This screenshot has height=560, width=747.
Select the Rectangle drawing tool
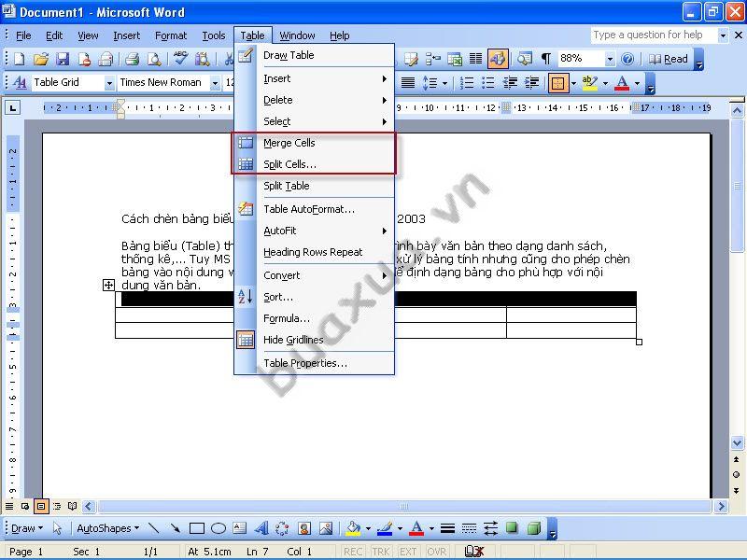197,528
